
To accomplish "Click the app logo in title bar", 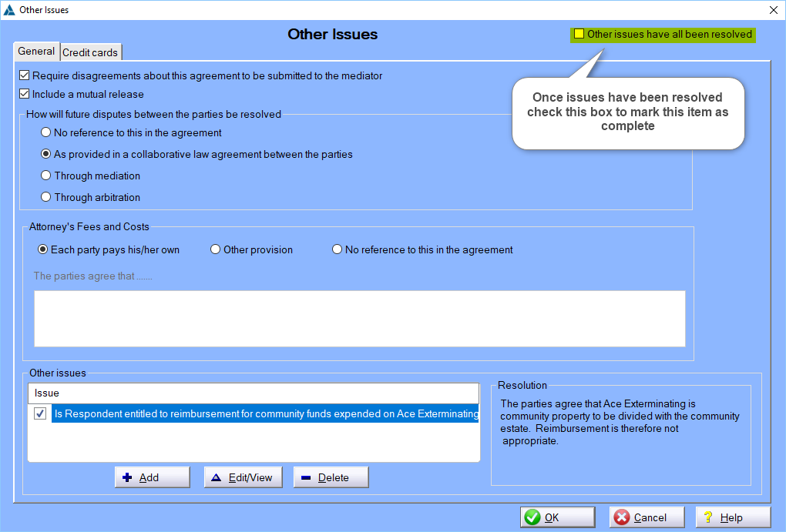I will click(9, 10).
